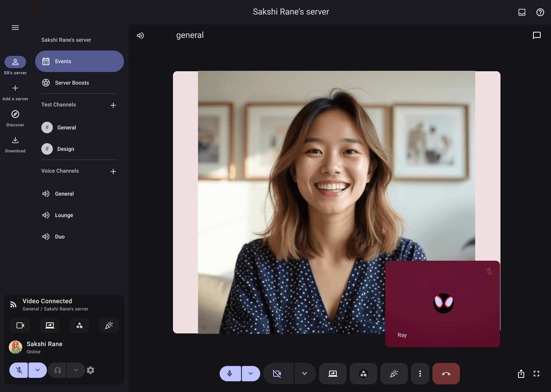This screenshot has height=392, width=551.
Task: Share your screen from call toolbar
Action: (333, 374)
